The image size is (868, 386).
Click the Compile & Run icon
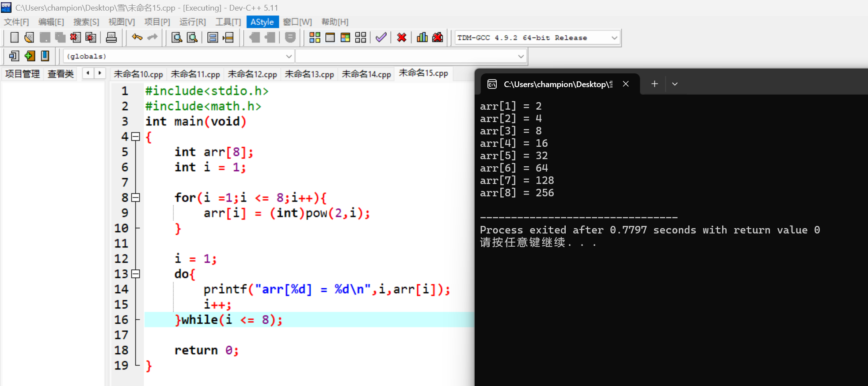[345, 38]
